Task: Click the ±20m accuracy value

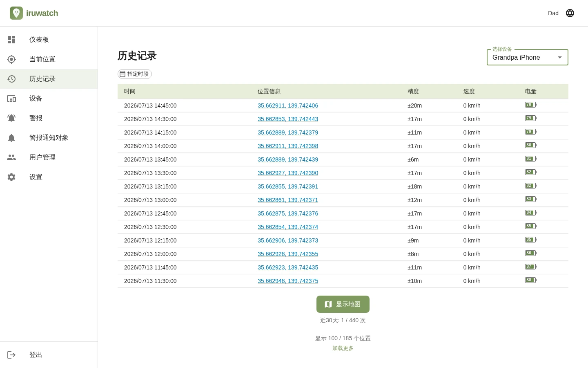Action: tap(414, 105)
